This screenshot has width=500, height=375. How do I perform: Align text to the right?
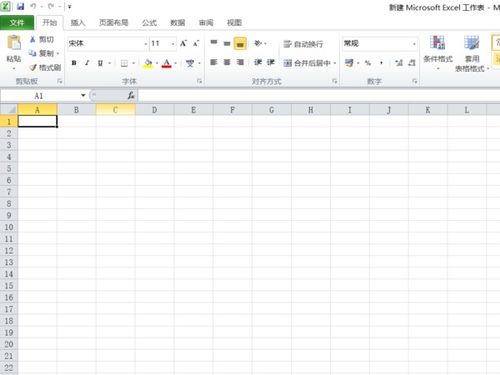pos(240,62)
